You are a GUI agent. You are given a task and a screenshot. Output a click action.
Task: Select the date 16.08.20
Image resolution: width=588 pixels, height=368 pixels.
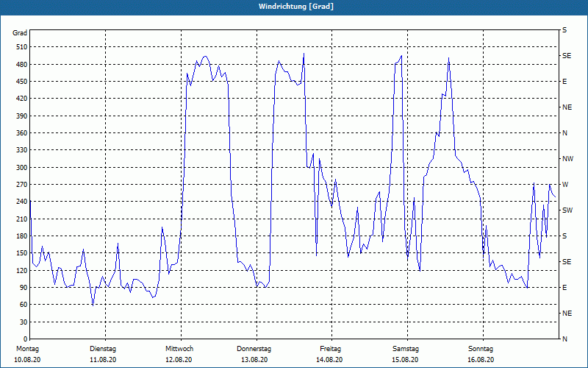click(481, 360)
